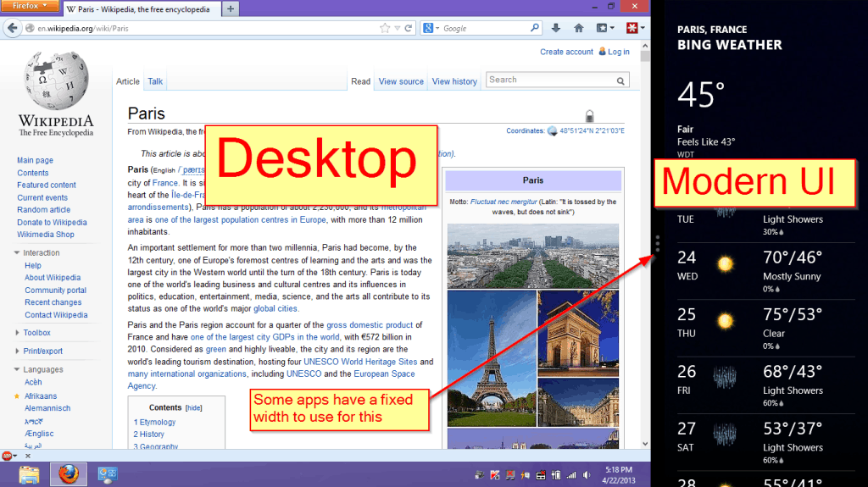Open the gross domestic product link
Viewport: 868px width, 487px height.
tap(370, 325)
